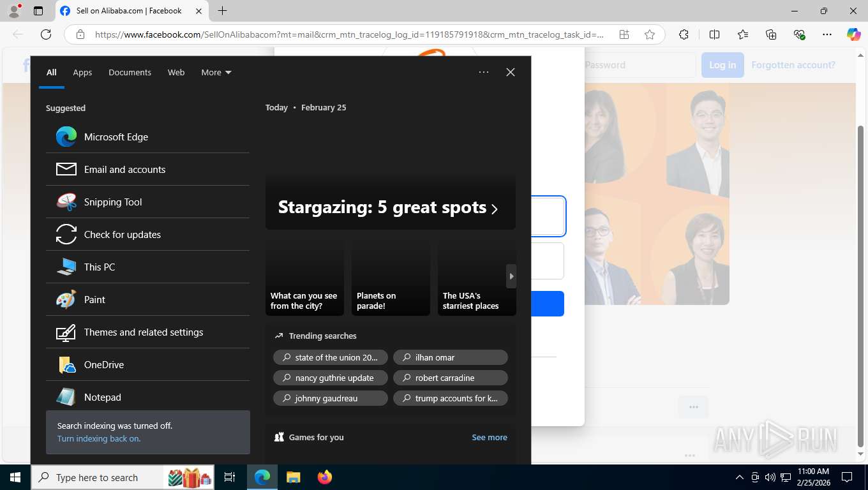Screen dimensions: 868x490
Task: Toggle Edge split screen view
Action: 714,34
